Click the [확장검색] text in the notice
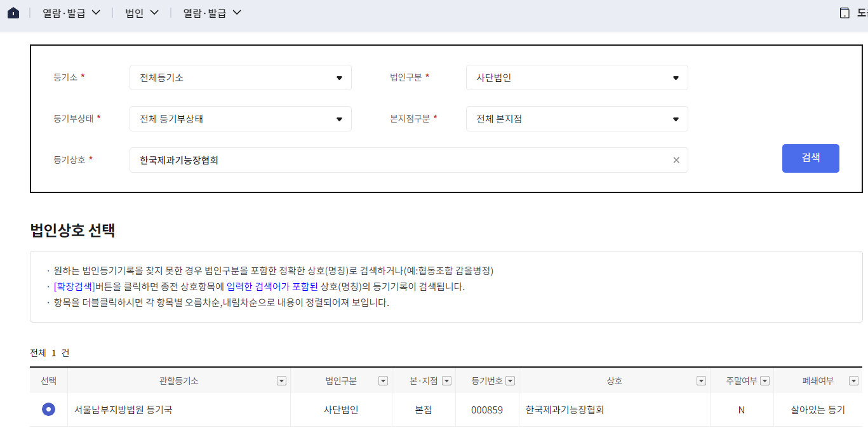 74,286
